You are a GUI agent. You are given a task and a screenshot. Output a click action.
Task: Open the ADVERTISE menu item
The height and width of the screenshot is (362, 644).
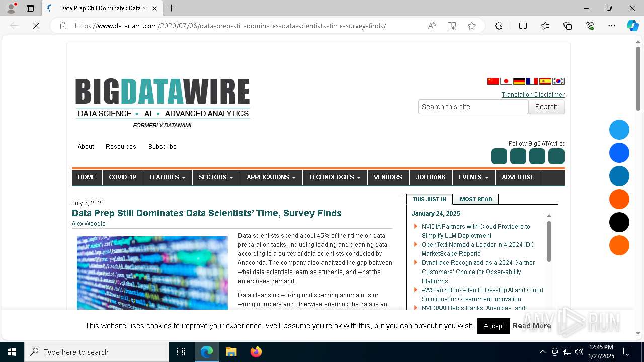(518, 177)
